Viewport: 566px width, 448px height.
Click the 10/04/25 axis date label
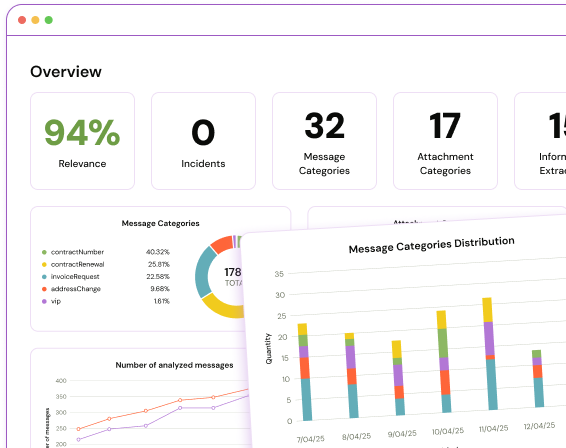pyautogui.click(x=448, y=431)
